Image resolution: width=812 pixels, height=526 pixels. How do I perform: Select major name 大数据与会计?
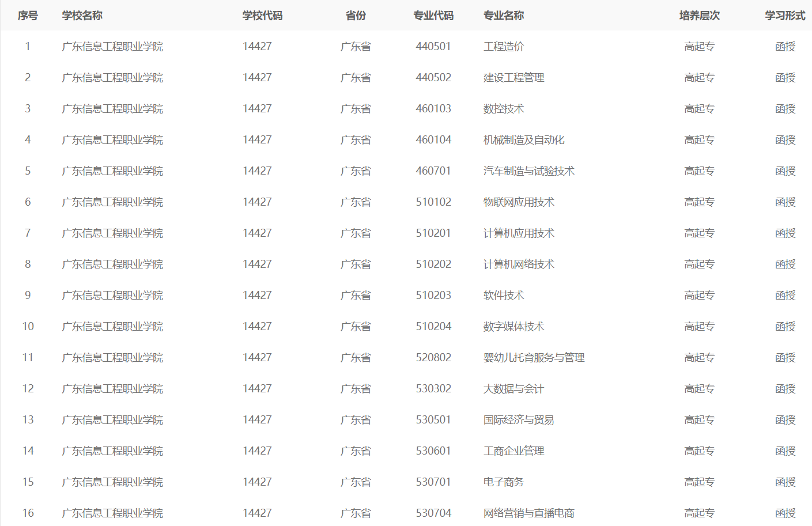pos(514,389)
